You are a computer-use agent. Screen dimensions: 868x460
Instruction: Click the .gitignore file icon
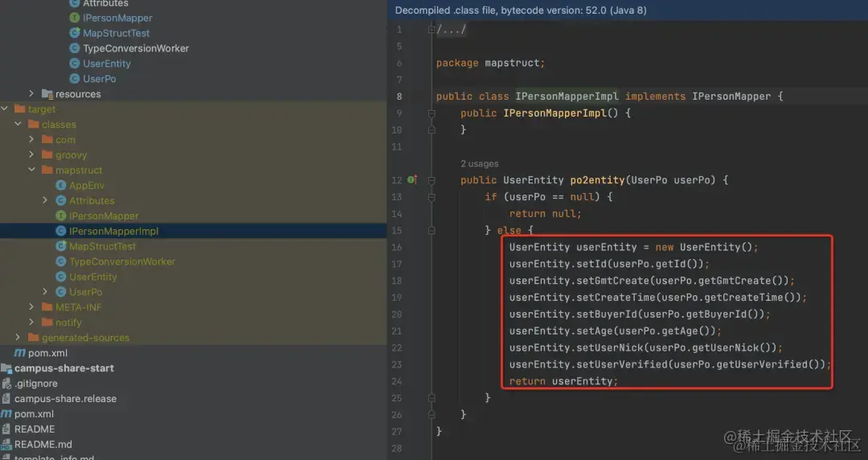tap(6, 383)
